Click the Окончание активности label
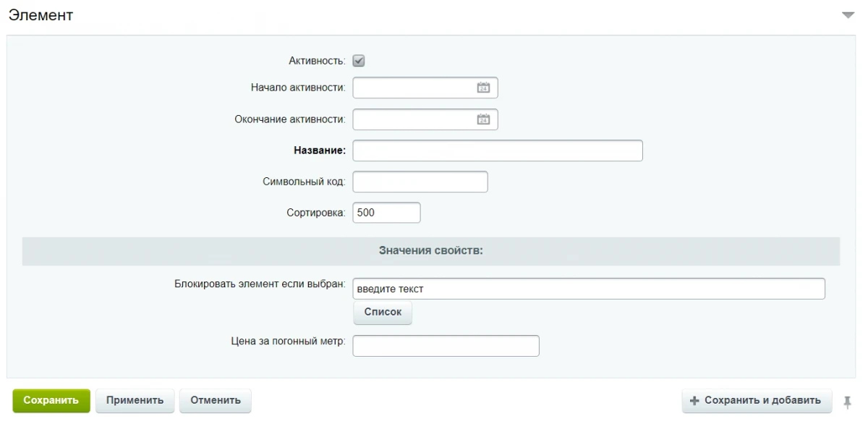The image size is (868, 424). pos(290,119)
